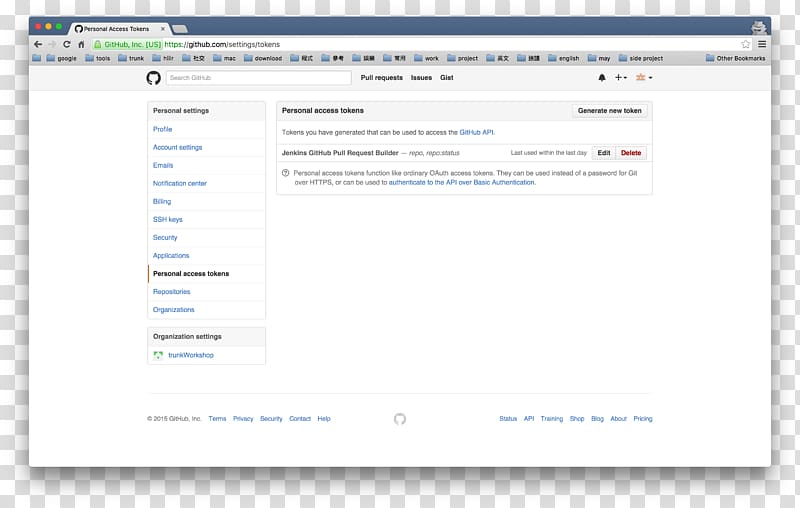The image size is (800, 508).
Task: Open the GitHub API link
Action: pyautogui.click(x=477, y=132)
